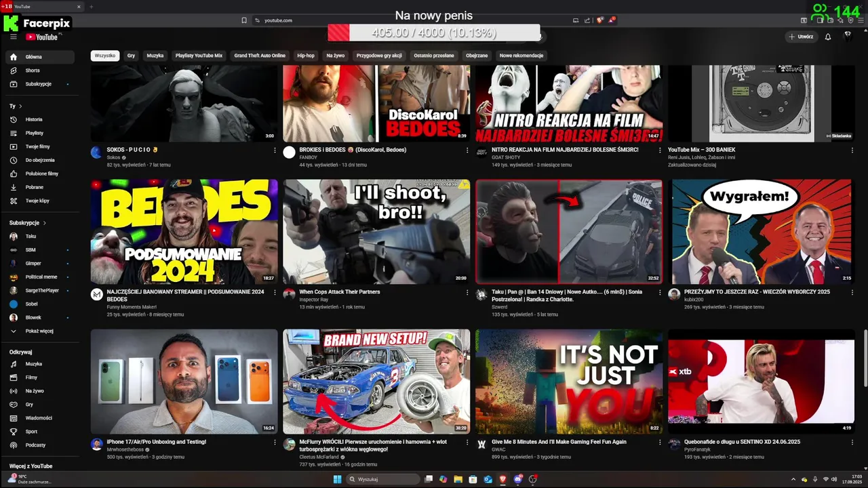Click the Windows Start button
Viewport: 868px width, 488px height.
pyautogui.click(x=338, y=479)
